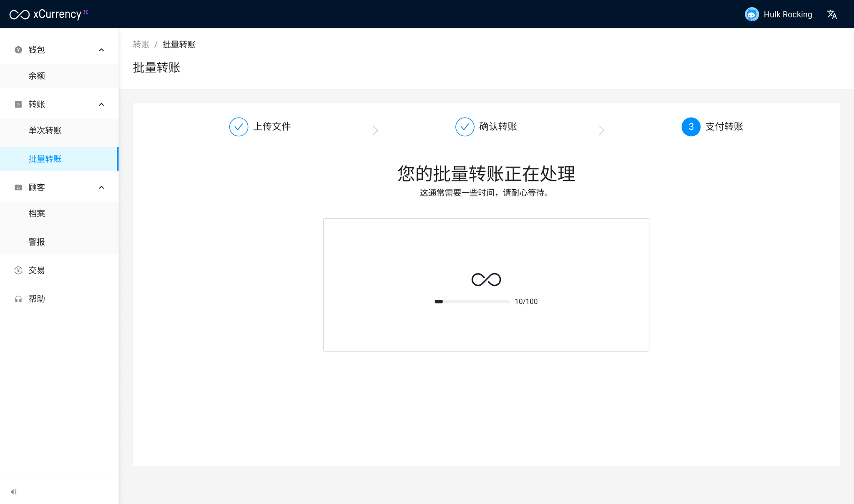Click the completed 上传文件 step checkmark
This screenshot has height=504, width=854.
(x=239, y=127)
